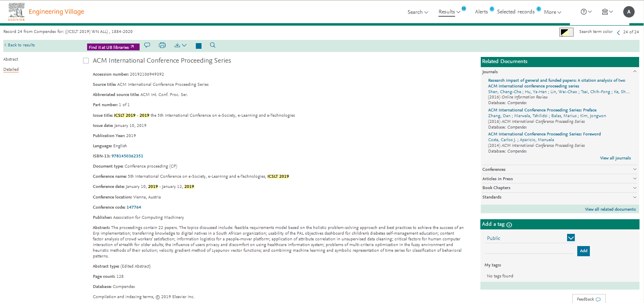Click the Results count badge 35
The height and width of the screenshot is (303, 644).
(464, 9)
